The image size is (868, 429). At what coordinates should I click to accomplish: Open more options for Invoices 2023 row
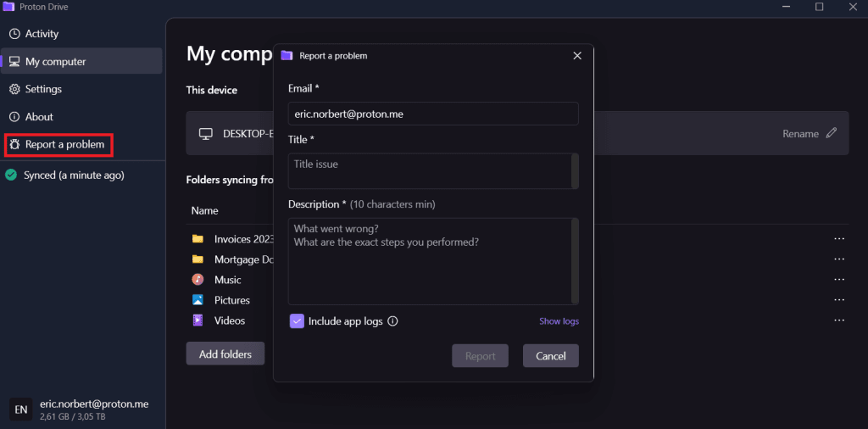click(839, 238)
